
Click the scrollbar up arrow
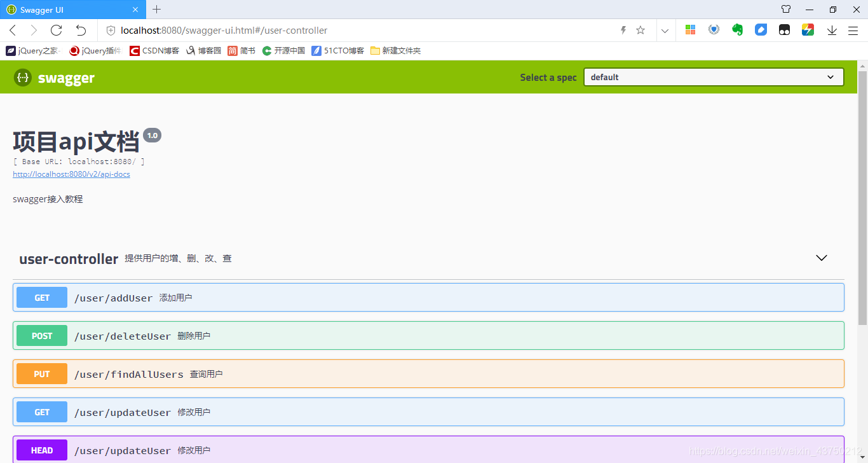(862, 66)
